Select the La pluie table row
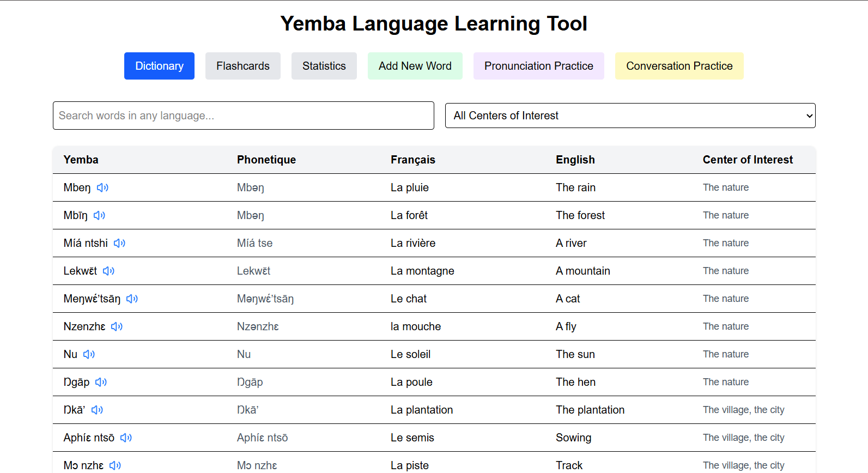Screen dimensions: 868x473 click(409, 187)
